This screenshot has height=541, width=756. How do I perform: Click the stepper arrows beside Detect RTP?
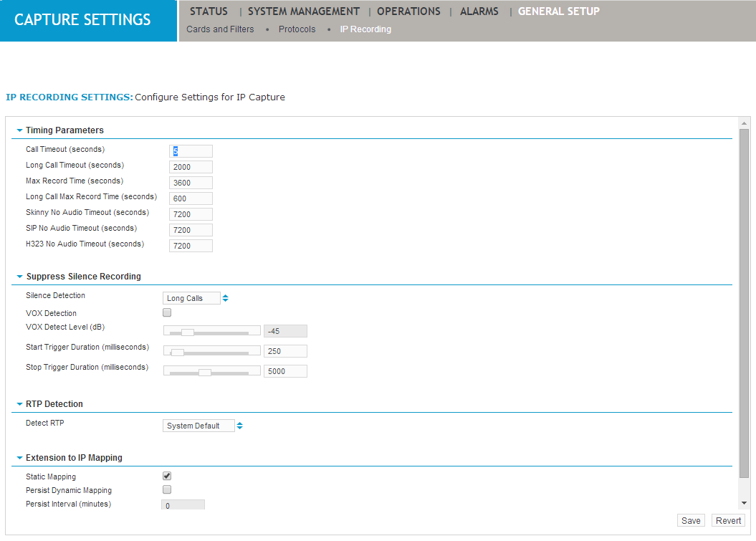(x=239, y=426)
